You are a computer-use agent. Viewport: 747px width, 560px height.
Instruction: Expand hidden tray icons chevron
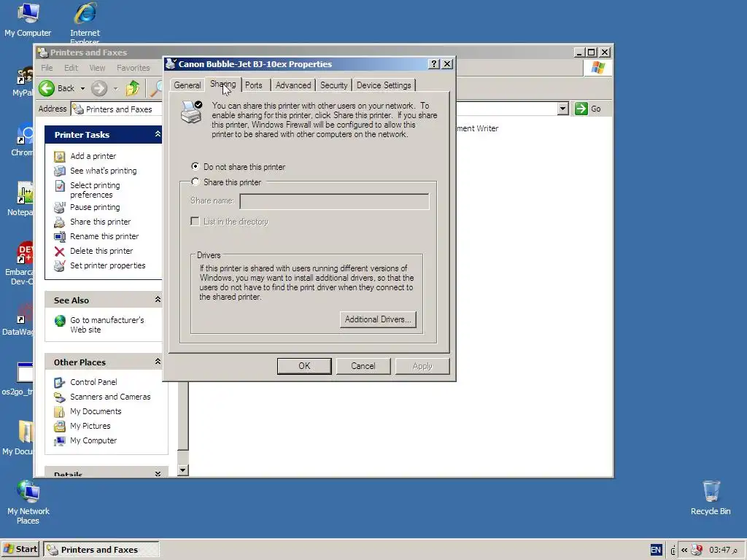[684, 550]
